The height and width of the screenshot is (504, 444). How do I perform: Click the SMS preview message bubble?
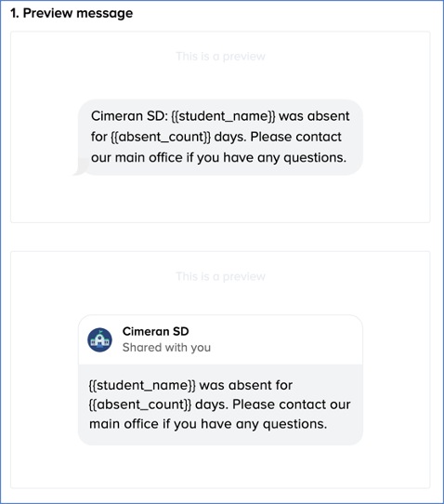[220, 138]
